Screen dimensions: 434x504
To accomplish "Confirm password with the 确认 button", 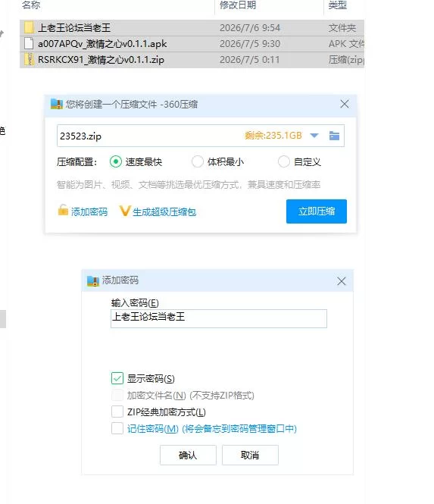I will (x=188, y=455).
